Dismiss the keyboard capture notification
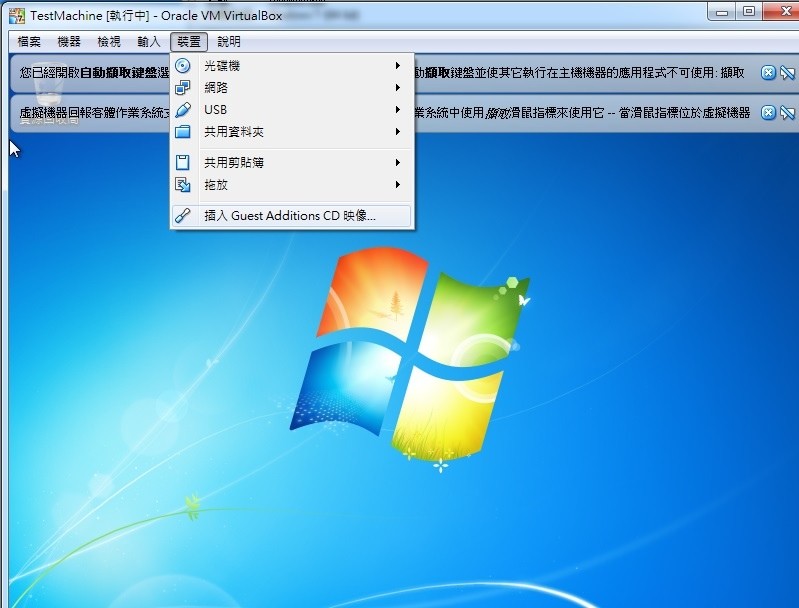Screen dimensions: 799x608 768,73
